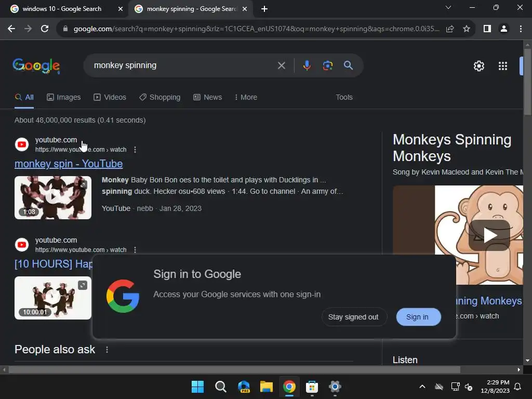The height and width of the screenshot is (399, 532).
Task: Open options for 10 HOURS result
Action: coord(135,250)
